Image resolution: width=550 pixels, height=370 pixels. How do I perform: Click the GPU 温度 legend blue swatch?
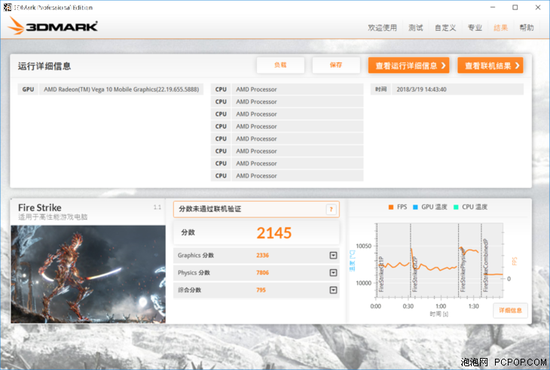tap(415, 207)
